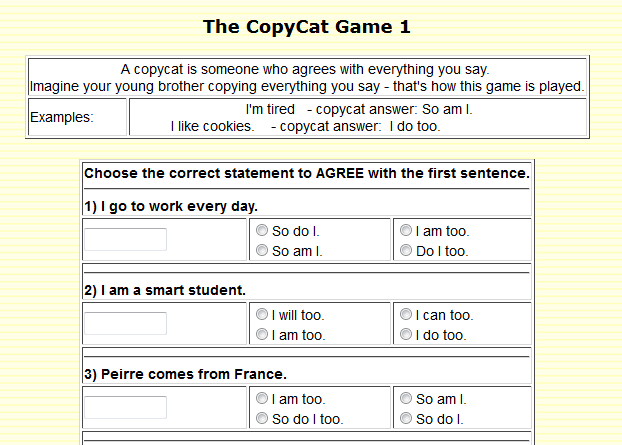Pick 'I do too.' for question 2
This screenshot has height=445, width=622.
(x=406, y=334)
